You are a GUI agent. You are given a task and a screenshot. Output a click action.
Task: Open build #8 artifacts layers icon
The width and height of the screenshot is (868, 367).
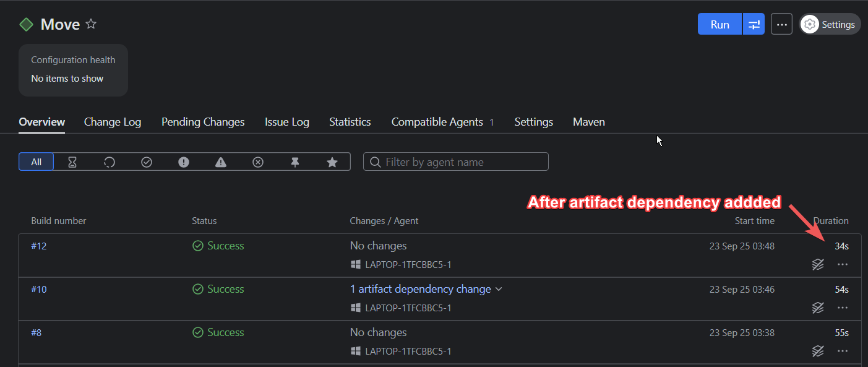(818, 351)
